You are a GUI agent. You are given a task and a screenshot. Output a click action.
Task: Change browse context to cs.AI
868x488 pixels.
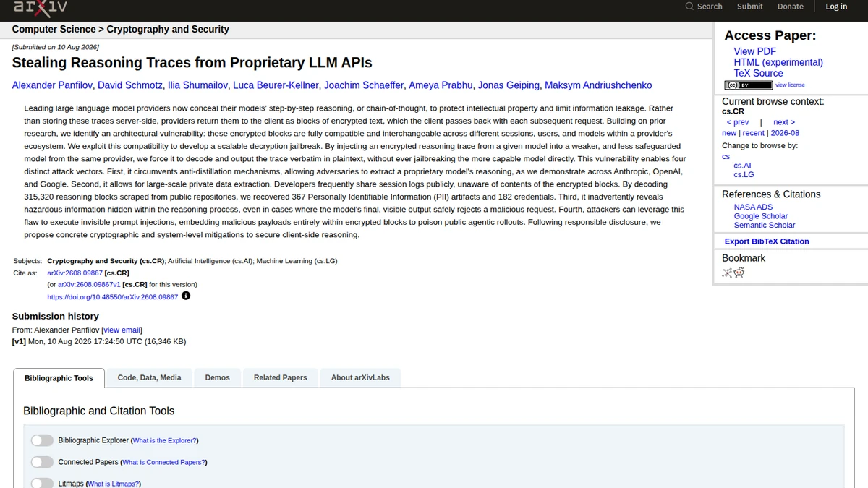742,166
